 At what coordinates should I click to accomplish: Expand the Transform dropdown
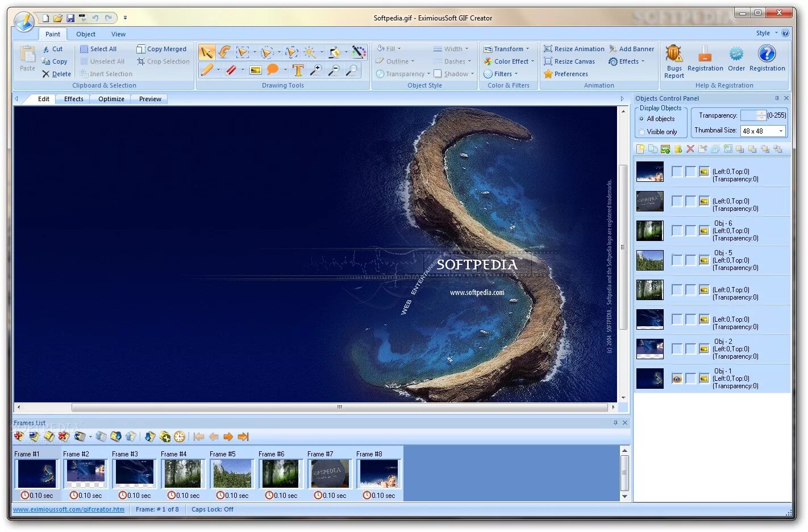click(527, 49)
